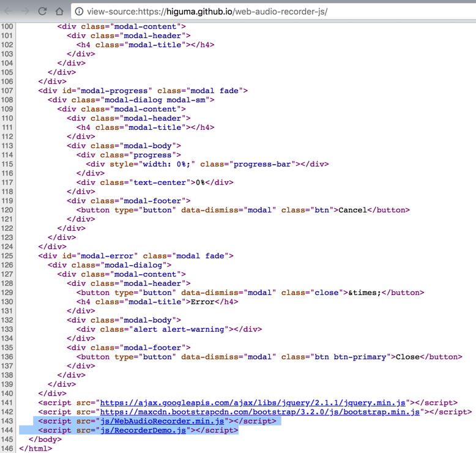Viewport: 476px width, 453px height.
Task: Click 'modal-title' class value on line 111
Action: (x=155, y=127)
